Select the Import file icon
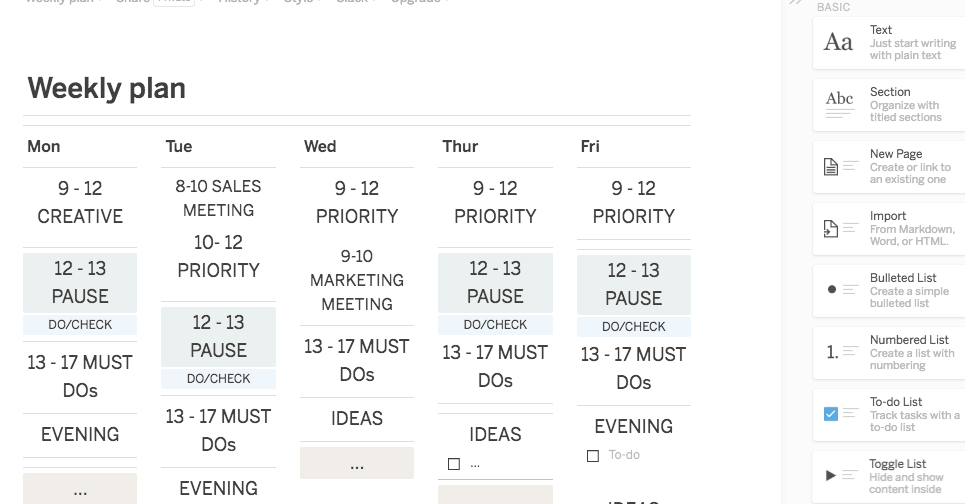Screen dimensions: 965x504 point(831,228)
